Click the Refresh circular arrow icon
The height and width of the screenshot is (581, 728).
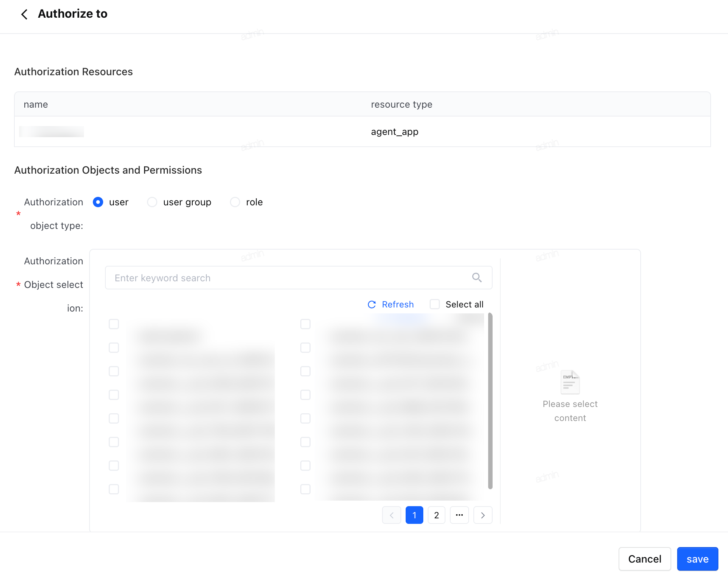click(372, 305)
